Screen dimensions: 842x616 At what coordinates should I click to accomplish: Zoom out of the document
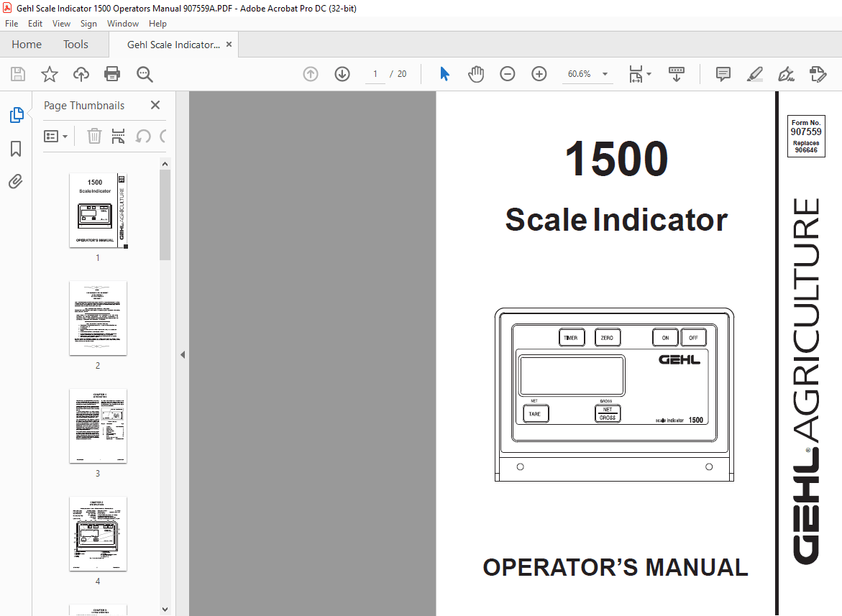[507, 73]
